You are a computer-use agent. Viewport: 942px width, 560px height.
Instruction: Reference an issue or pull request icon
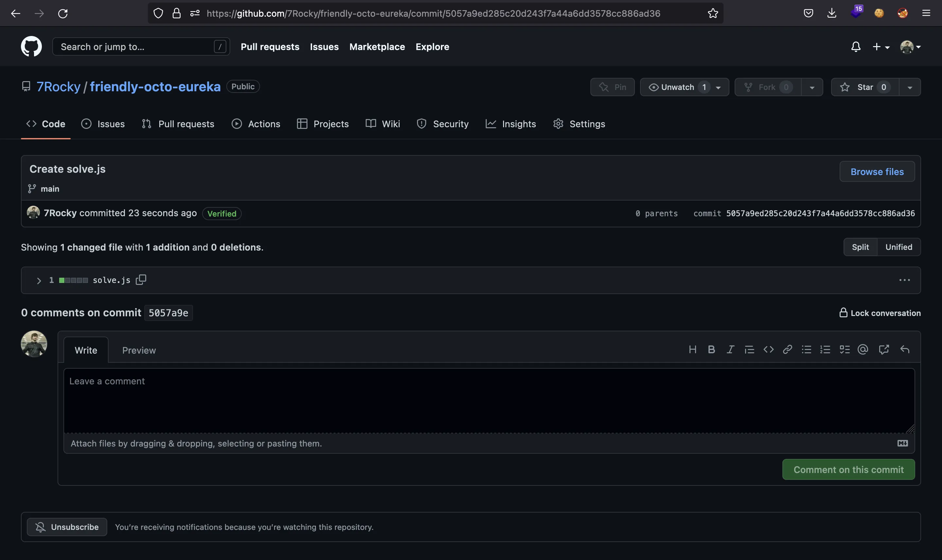click(884, 349)
